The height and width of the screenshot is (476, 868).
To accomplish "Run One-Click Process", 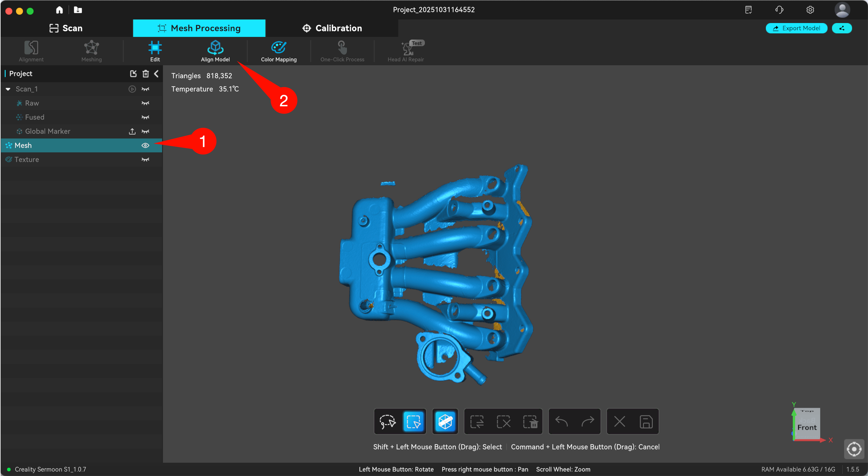I will click(342, 50).
